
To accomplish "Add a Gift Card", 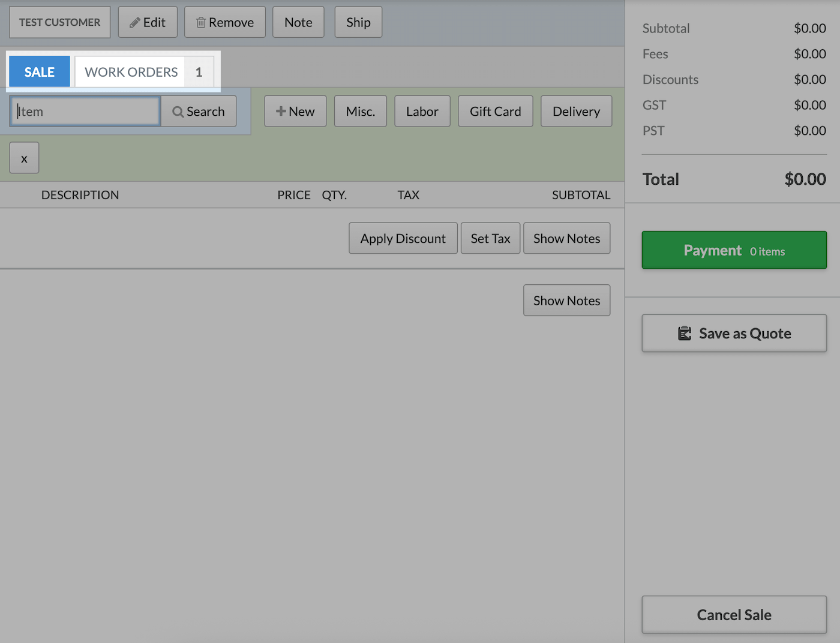I will (496, 112).
